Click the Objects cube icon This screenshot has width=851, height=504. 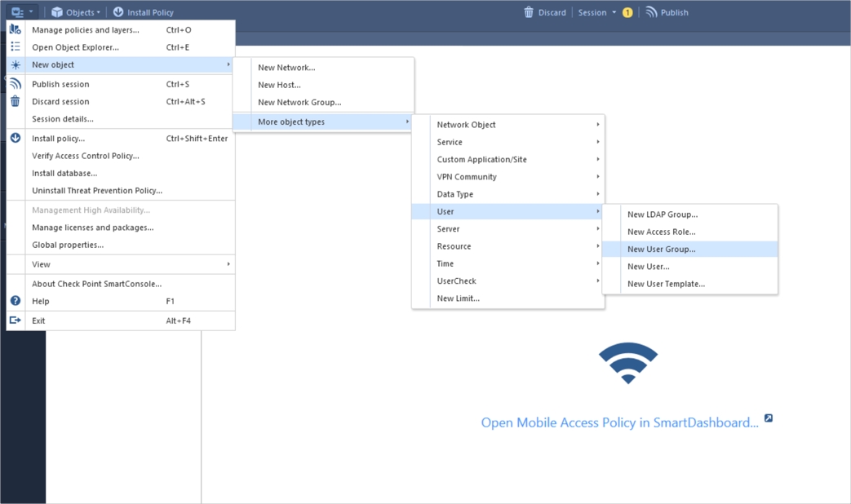pos(57,12)
